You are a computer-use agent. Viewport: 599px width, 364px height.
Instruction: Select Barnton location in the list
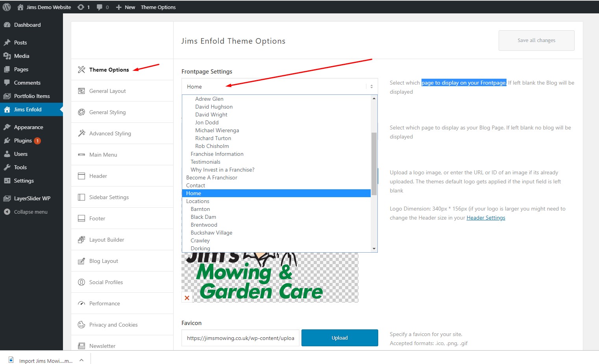tap(276, 209)
